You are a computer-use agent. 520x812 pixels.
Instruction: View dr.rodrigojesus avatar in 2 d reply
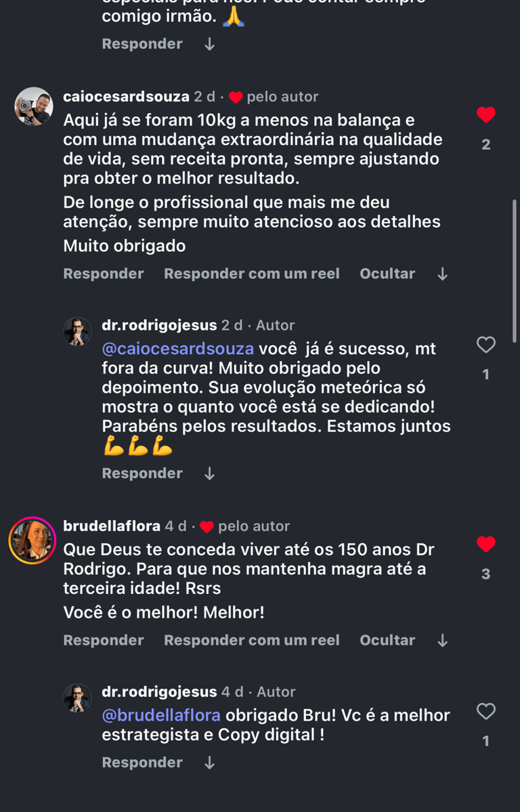click(x=77, y=331)
